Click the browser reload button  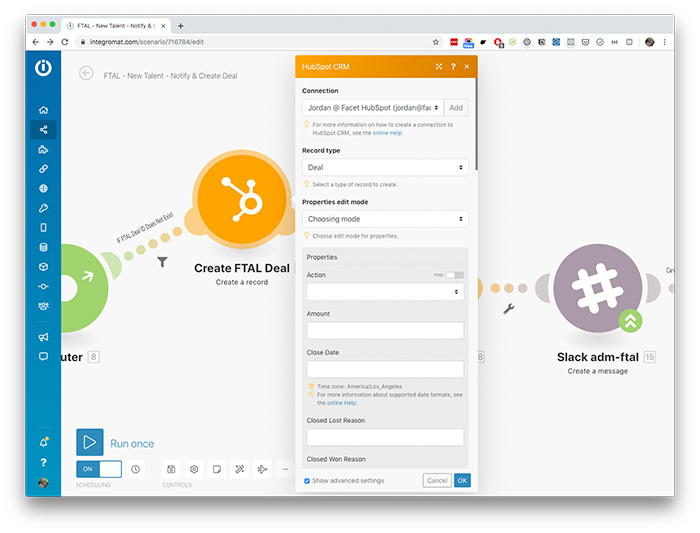click(x=65, y=42)
